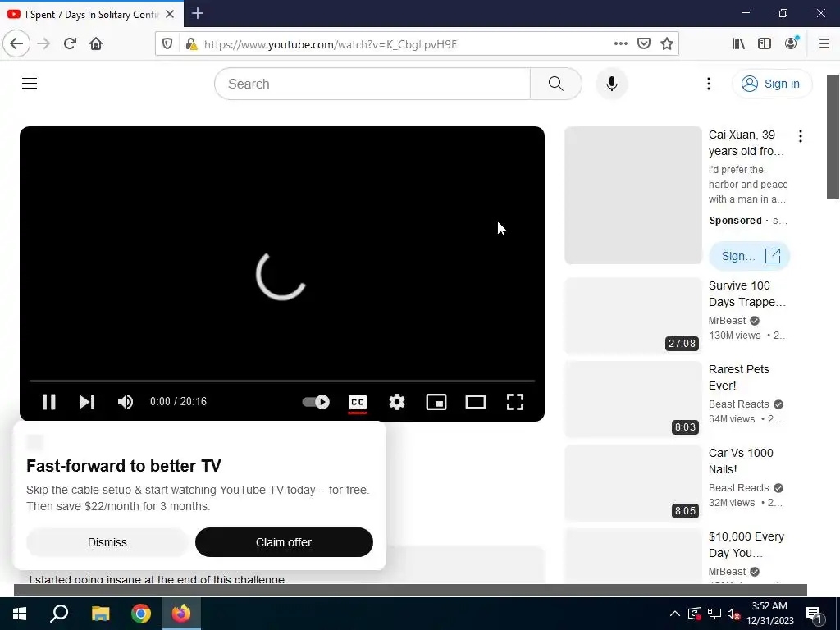Open Firefox account icon

tap(792, 44)
